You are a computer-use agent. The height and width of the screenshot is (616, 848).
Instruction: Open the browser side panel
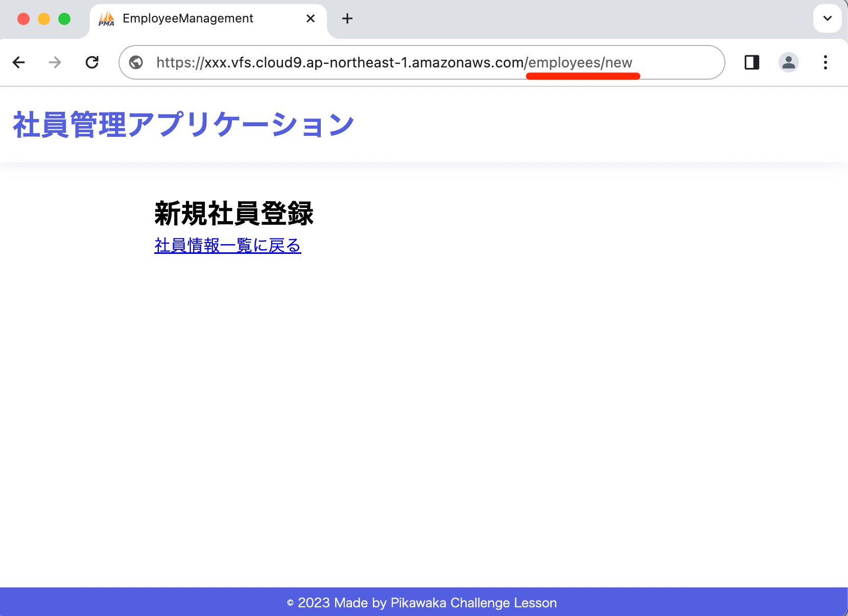[x=751, y=62]
